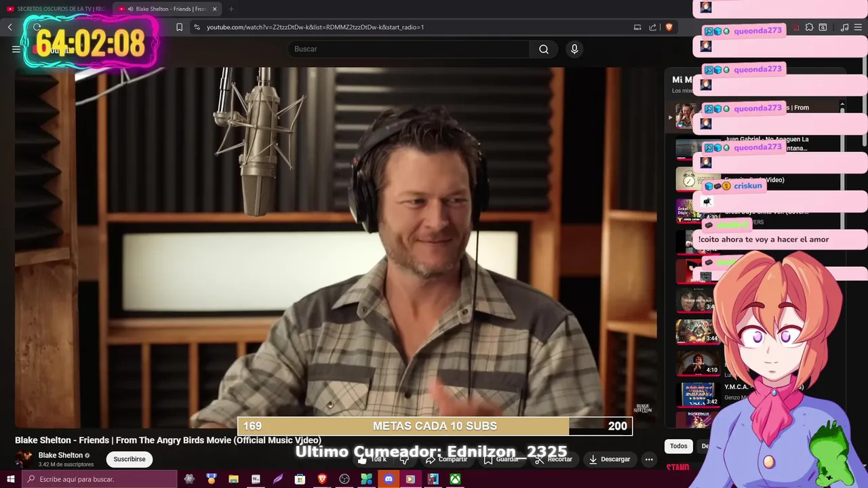Open the Windows Start menu
868x488 pixels.
tap(10, 479)
